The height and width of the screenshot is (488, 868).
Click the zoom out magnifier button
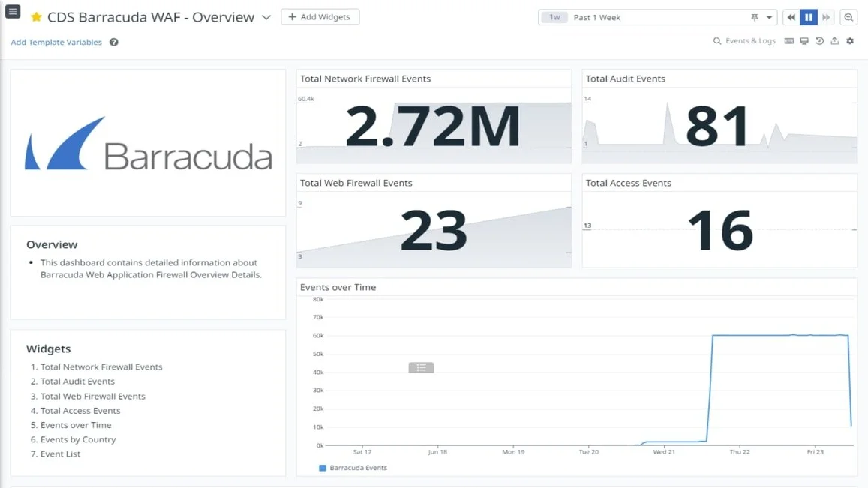848,16
